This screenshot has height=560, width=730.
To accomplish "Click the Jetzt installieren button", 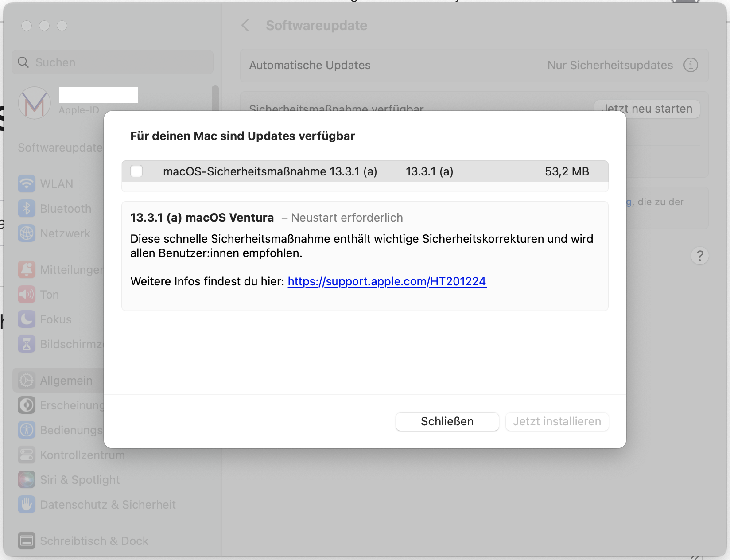I will [x=557, y=421].
